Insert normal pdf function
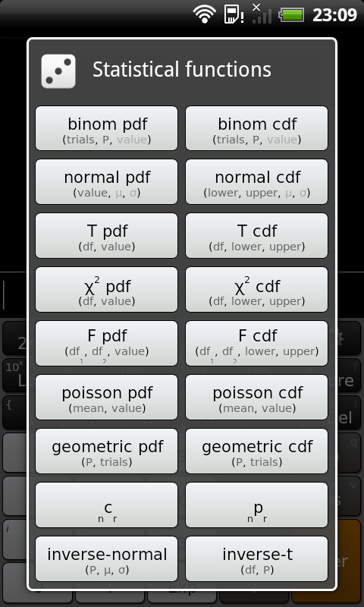This screenshot has height=607, width=364. [x=106, y=182]
